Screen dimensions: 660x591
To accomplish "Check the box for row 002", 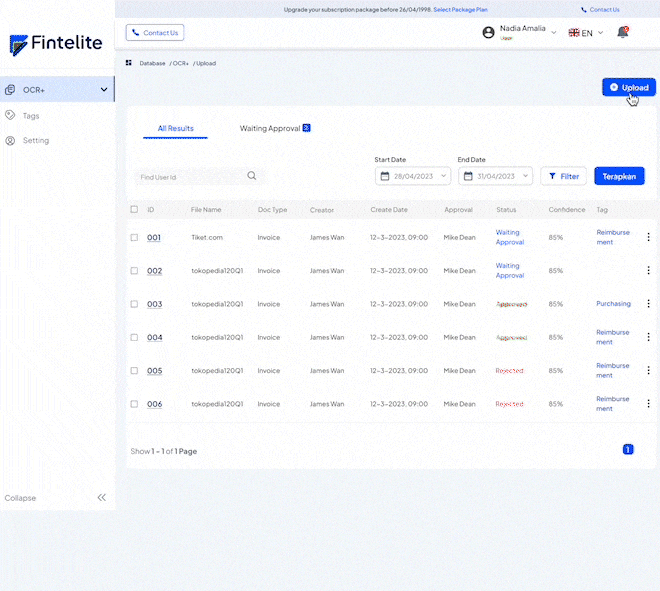I will pos(134,271).
